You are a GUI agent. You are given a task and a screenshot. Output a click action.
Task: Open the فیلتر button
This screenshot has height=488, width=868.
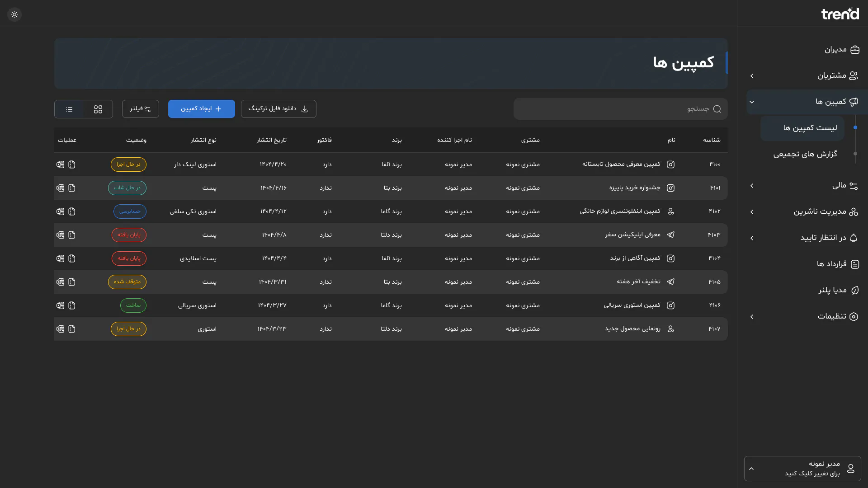click(141, 109)
